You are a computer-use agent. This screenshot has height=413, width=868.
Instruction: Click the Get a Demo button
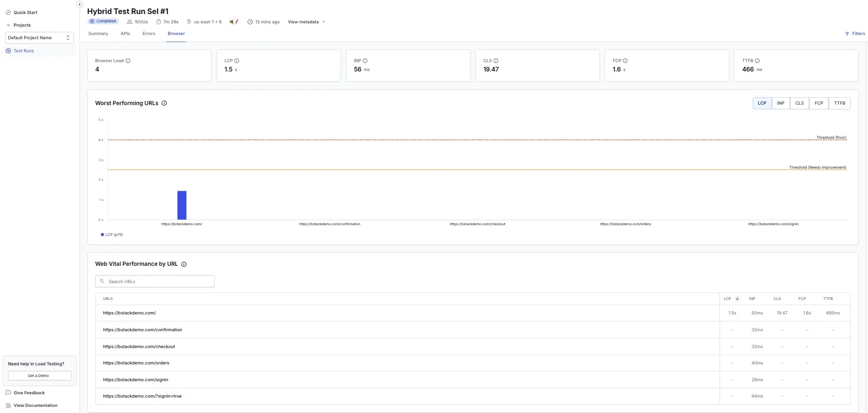coord(40,376)
